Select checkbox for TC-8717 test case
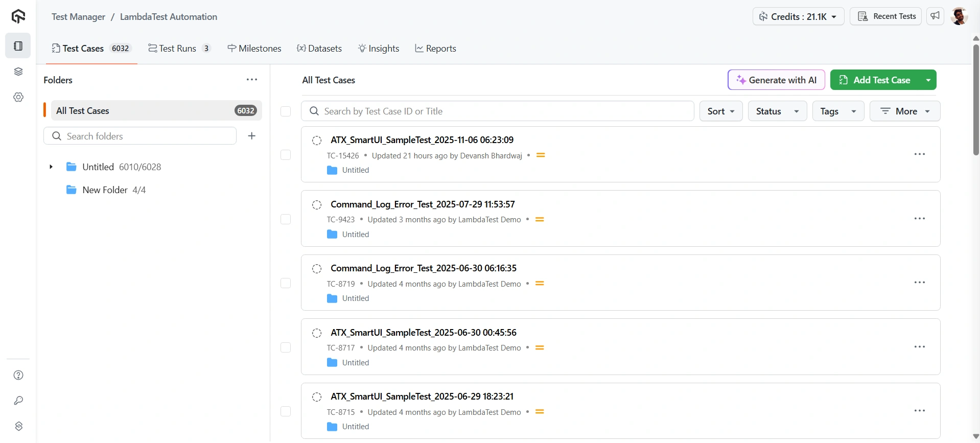 286,347
